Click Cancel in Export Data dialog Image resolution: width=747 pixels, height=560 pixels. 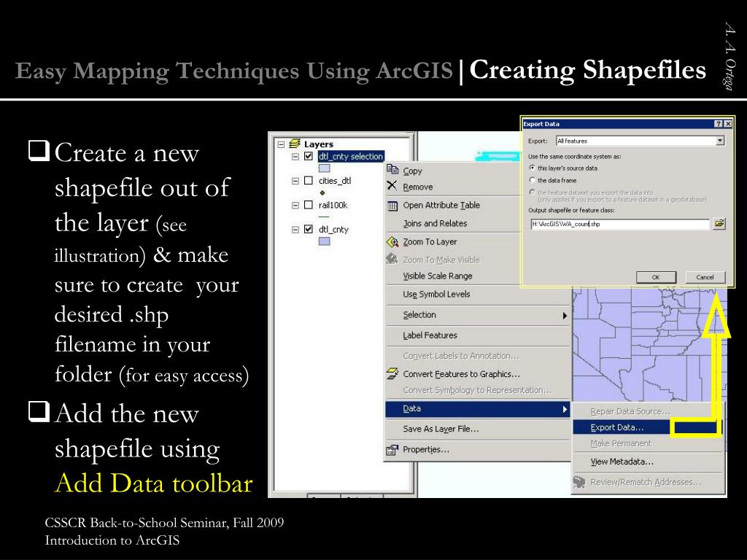pos(705,277)
